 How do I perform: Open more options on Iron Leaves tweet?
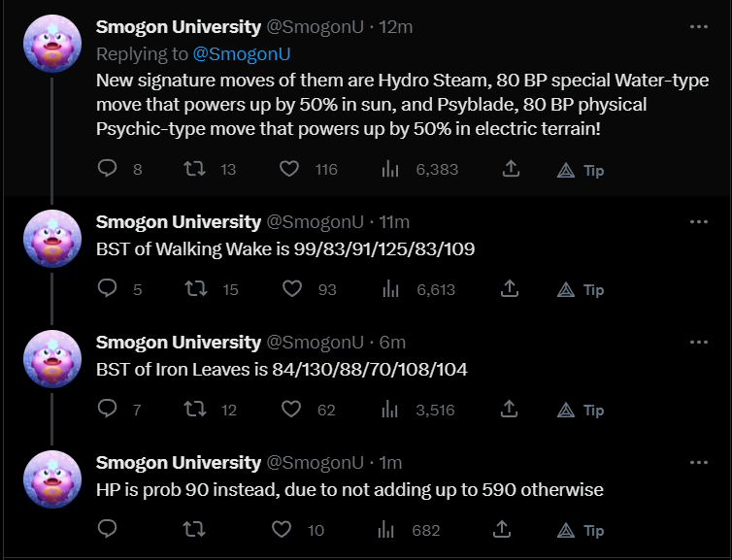coord(698,343)
